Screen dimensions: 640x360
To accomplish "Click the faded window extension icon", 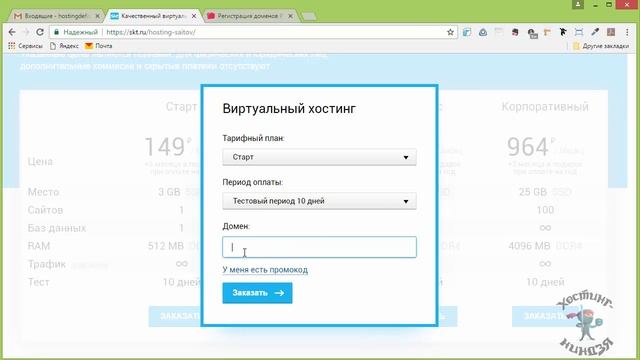I will pyautogui.click(x=499, y=32).
